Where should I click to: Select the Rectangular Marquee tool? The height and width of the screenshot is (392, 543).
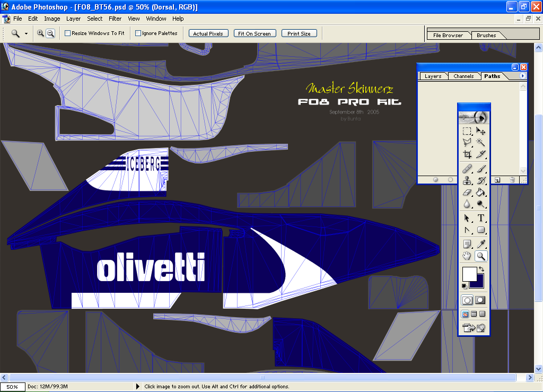pyautogui.click(x=467, y=131)
